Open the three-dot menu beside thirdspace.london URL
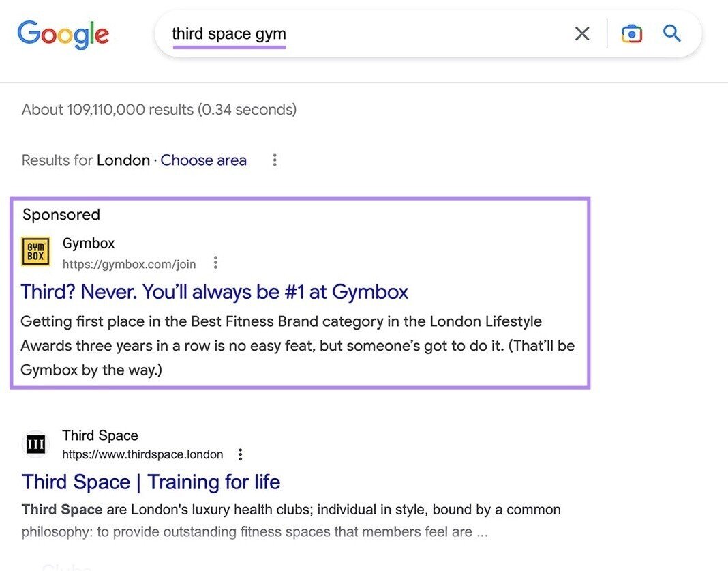 click(240, 454)
